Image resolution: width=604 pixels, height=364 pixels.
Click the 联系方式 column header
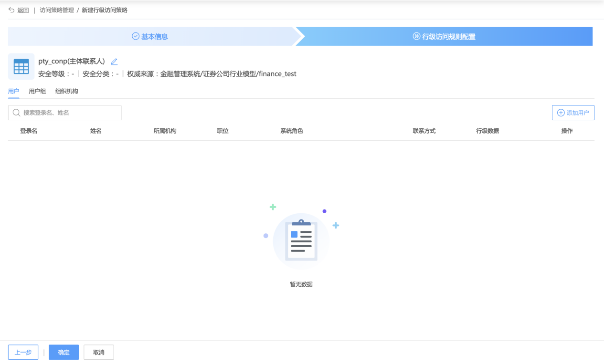tap(424, 131)
